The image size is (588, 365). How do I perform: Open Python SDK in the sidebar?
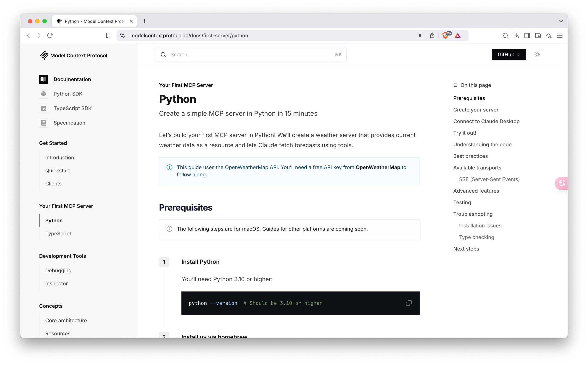pyautogui.click(x=68, y=94)
